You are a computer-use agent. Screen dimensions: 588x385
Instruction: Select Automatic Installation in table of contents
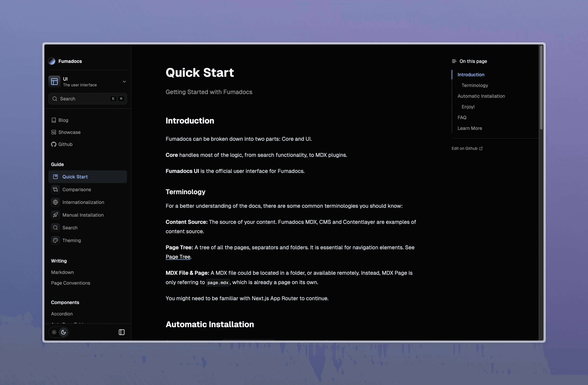click(481, 96)
